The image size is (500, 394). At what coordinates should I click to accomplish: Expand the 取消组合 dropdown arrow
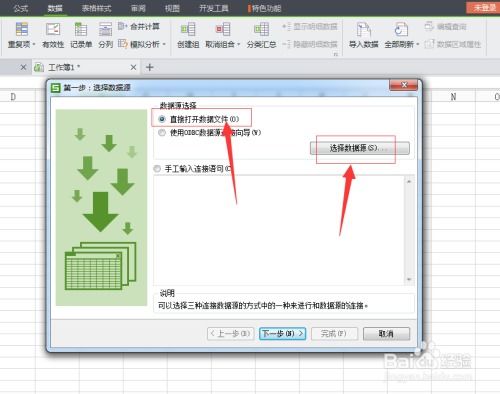[x=239, y=44]
